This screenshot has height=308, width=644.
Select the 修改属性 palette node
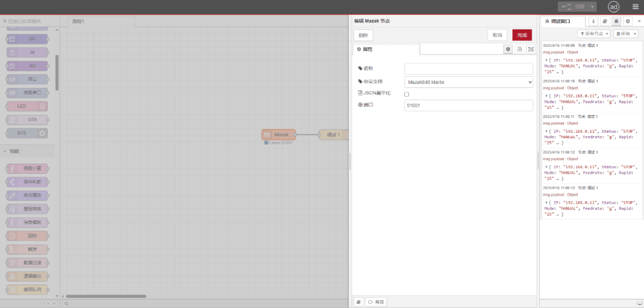(x=27, y=195)
